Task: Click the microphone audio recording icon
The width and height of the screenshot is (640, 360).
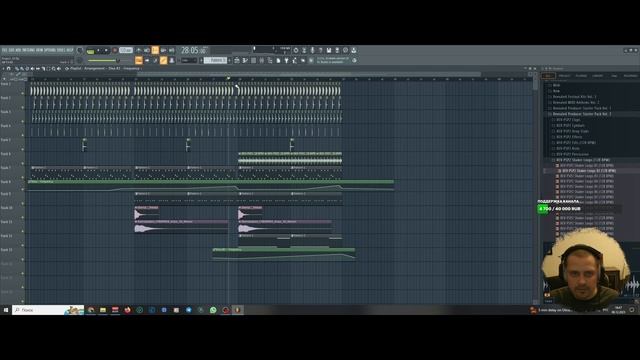Action: coord(313,50)
